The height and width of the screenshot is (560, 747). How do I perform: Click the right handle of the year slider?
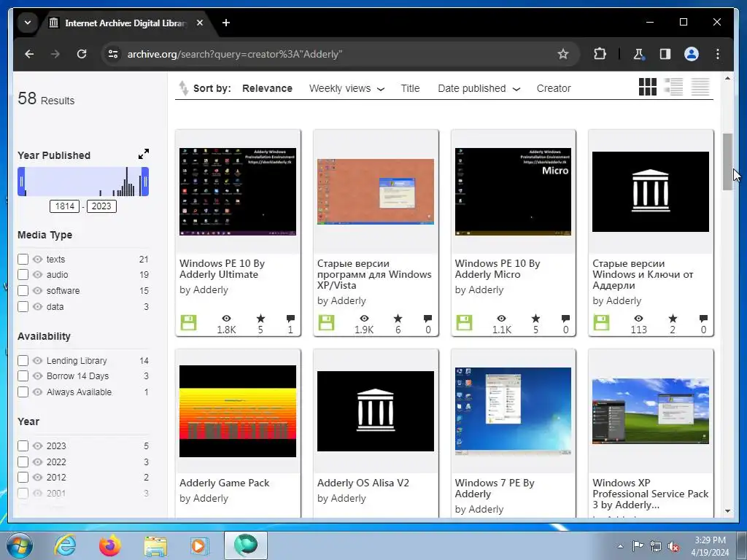click(145, 182)
